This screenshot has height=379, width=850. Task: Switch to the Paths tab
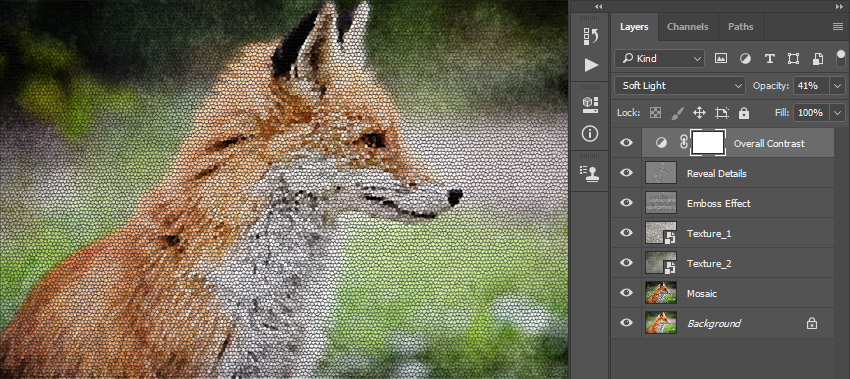click(740, 27)
